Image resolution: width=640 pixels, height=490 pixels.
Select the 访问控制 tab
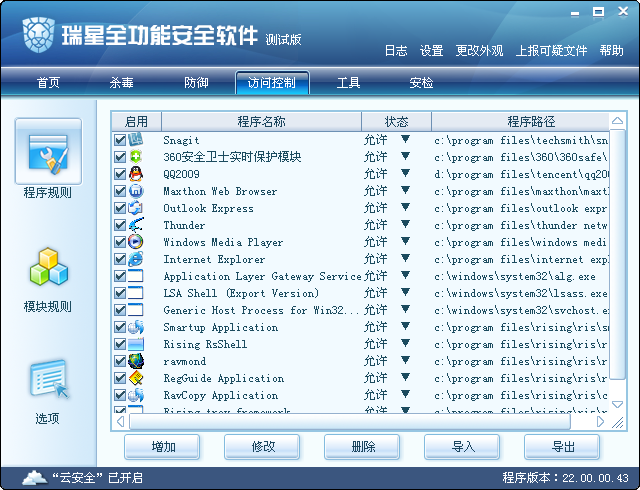point(272,83)
